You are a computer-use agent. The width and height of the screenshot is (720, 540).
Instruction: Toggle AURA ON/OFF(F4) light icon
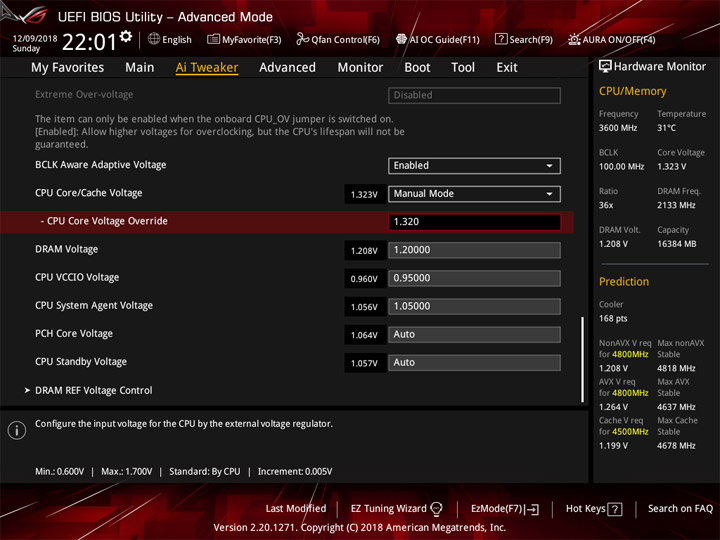pyautogui.click(x=574, y=39)
